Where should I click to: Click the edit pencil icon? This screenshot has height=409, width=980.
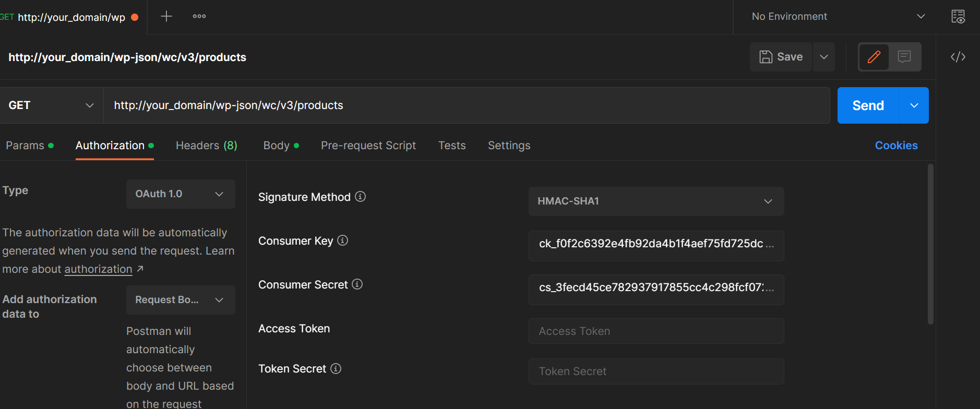[874, 57]
